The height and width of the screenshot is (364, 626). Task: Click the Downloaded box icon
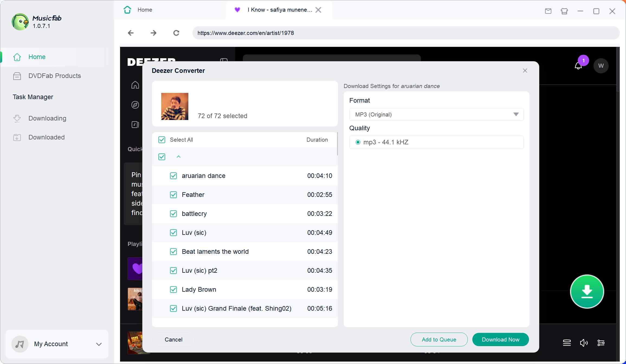(x=17, y=137)
